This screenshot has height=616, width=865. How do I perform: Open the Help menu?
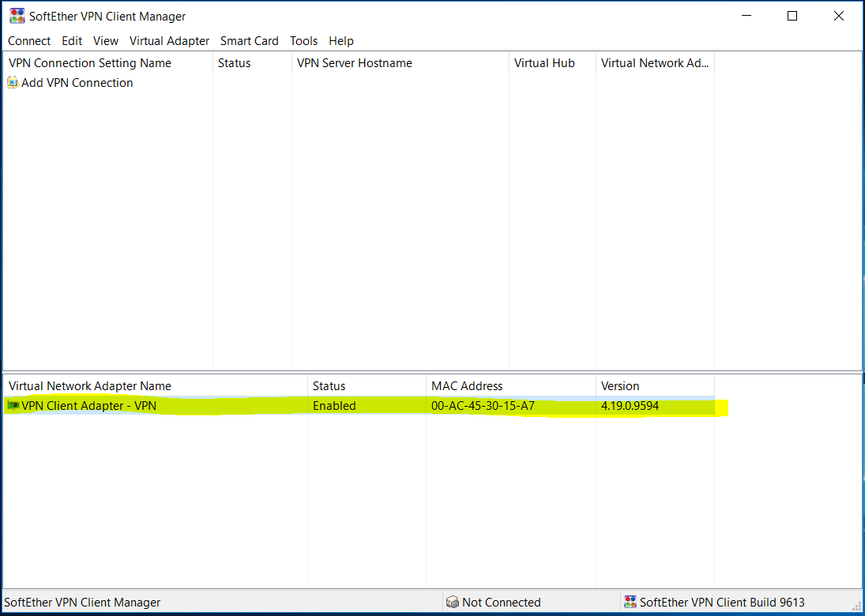click(x=341, y=41)
